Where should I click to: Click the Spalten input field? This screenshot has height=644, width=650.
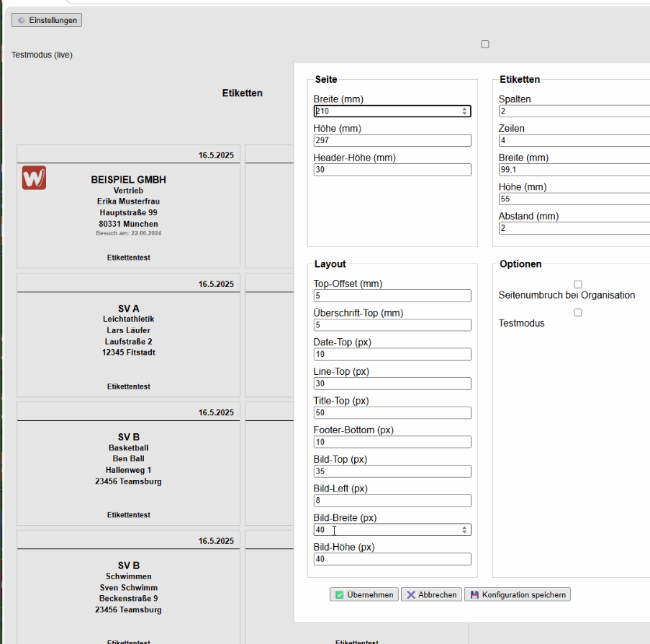point(574,112)
